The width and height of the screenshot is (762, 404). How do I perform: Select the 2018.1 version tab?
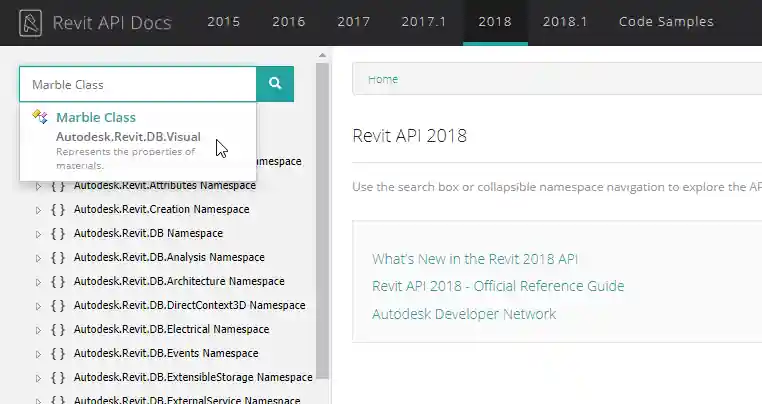pyautogui.click(x=566, y=22)
